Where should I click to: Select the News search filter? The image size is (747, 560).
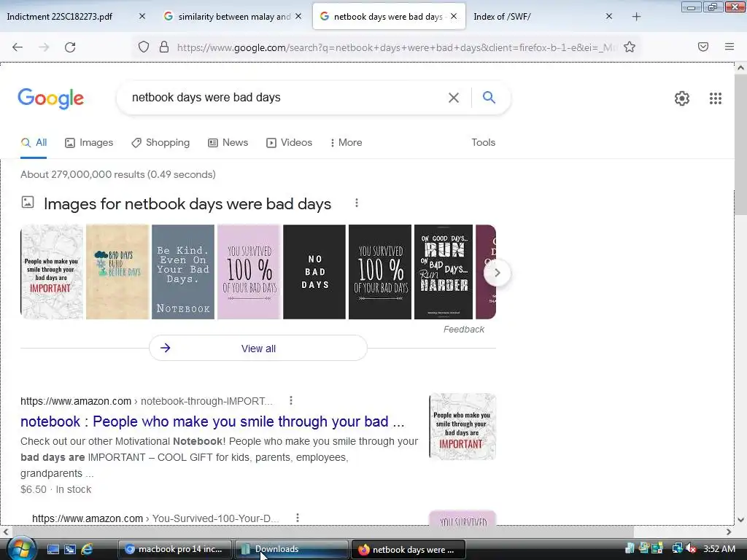click(x=228, y=142)
